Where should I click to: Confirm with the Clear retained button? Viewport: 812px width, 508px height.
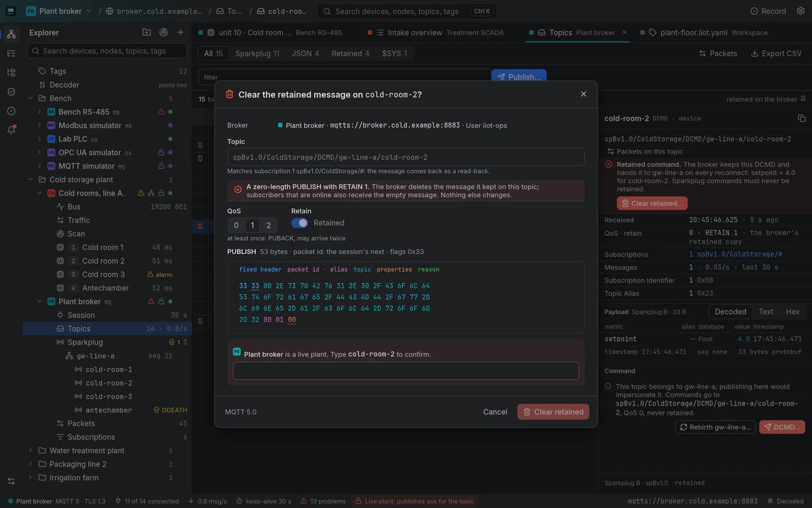[553, 412]
